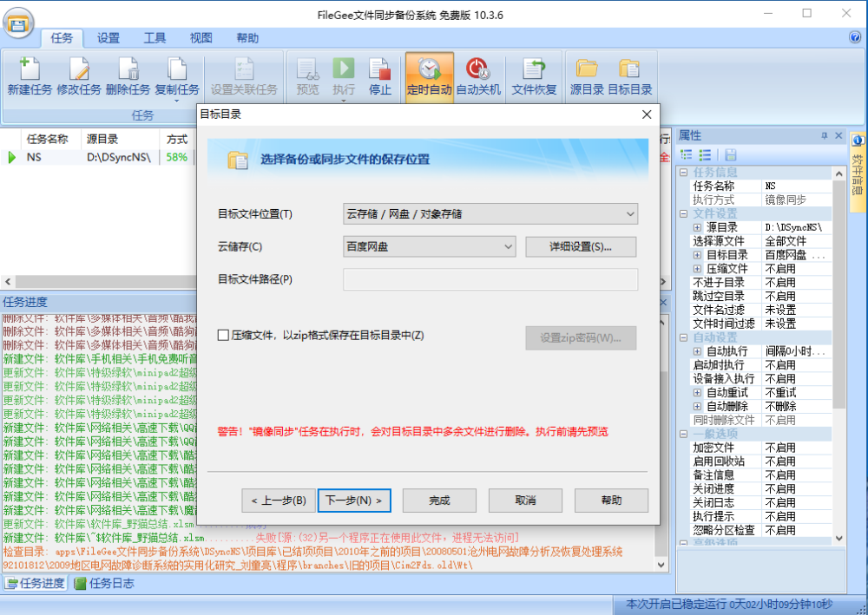Check 压缩文件 zip format checkbox
The width and height of the screenshot is (868, 615).
pos(223,335)
